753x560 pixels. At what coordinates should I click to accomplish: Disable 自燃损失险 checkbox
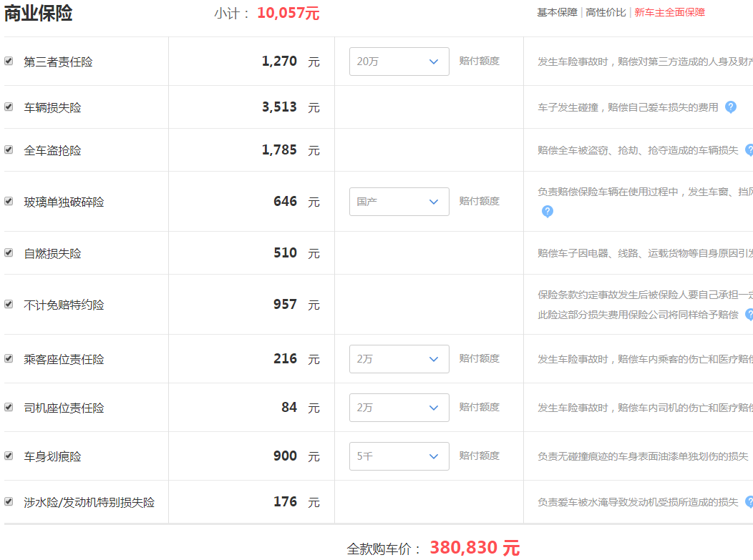coord(9,252)
